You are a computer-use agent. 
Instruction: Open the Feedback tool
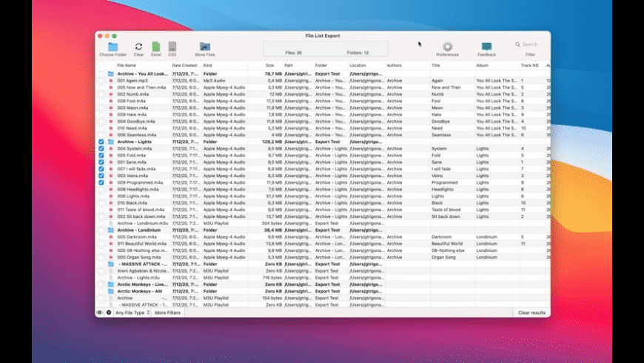coord(486,50)
